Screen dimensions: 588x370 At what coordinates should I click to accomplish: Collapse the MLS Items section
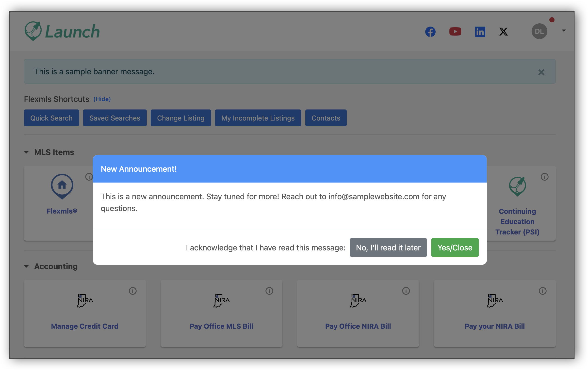pos(27,152)
